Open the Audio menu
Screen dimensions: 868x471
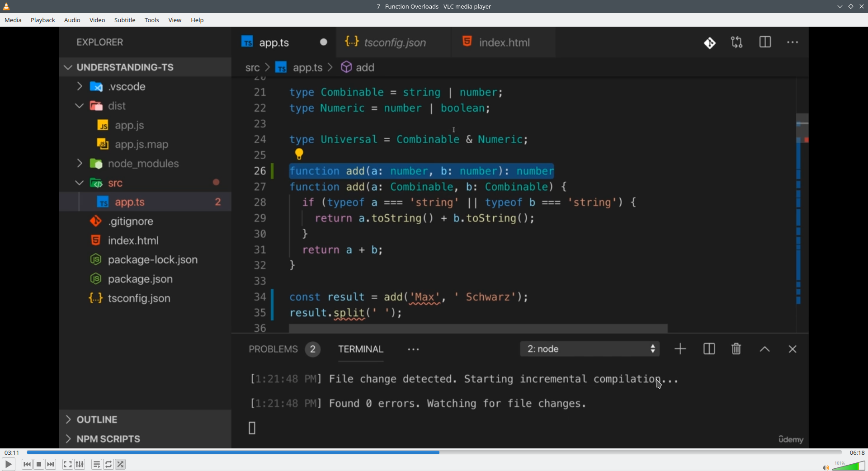[x=72, y=20]
